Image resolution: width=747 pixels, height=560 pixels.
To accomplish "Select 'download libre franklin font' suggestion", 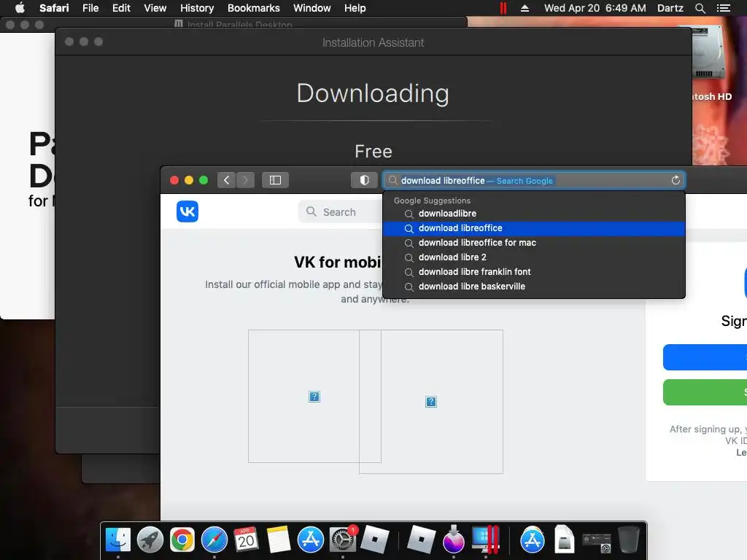I will (534, 272).
